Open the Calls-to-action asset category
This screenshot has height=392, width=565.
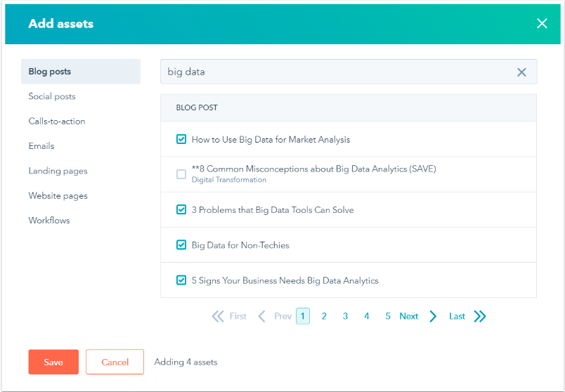(57, 121)
